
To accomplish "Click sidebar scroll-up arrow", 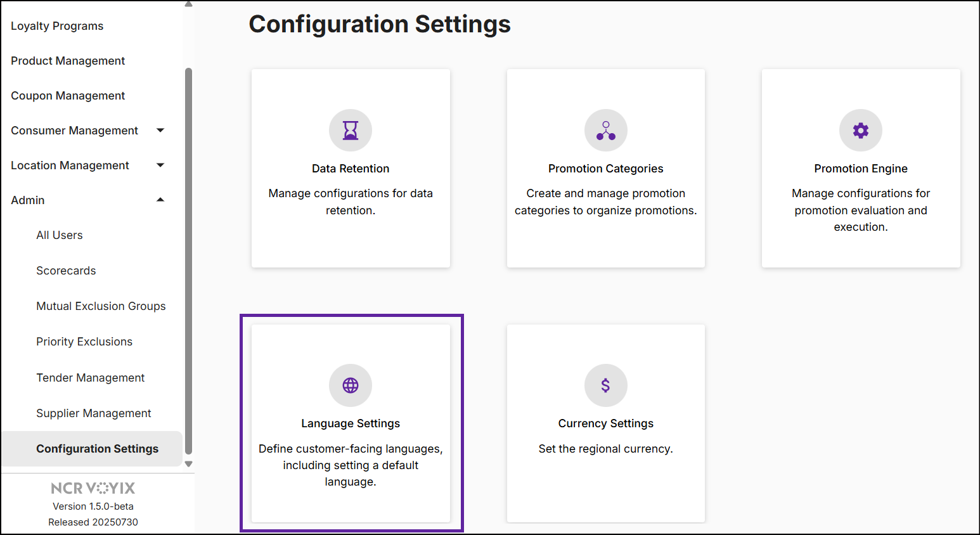I will tap(188, 4).
